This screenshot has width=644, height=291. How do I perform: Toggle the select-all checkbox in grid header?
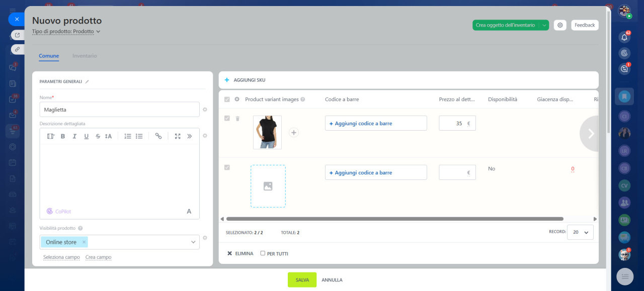point(227,100)
